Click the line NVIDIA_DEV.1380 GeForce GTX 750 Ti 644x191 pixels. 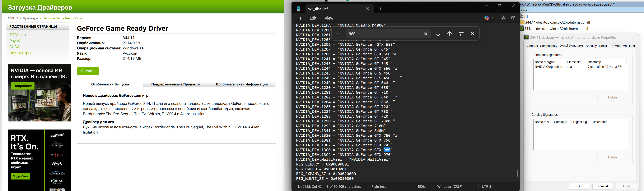(348, 136)
